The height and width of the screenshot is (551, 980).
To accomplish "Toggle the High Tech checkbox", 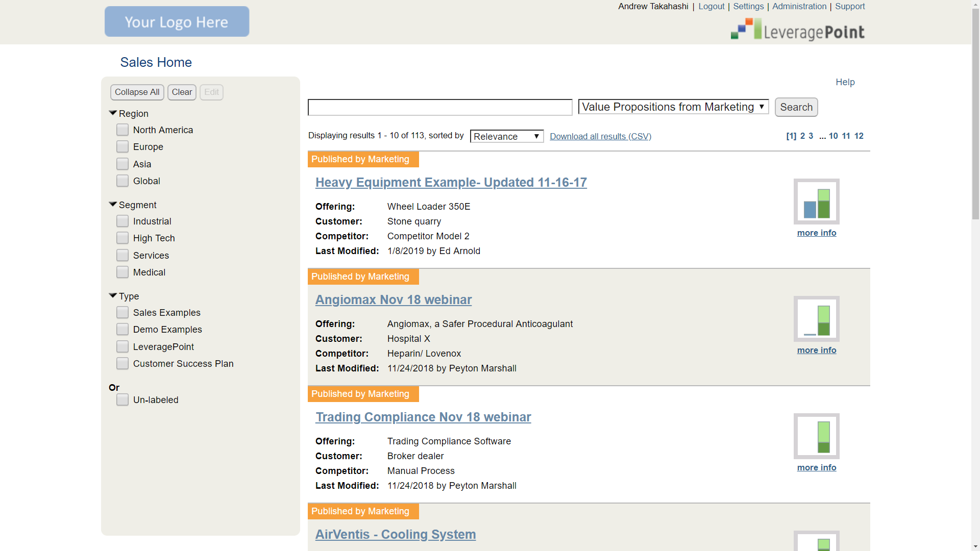I will tap(122, 238).
